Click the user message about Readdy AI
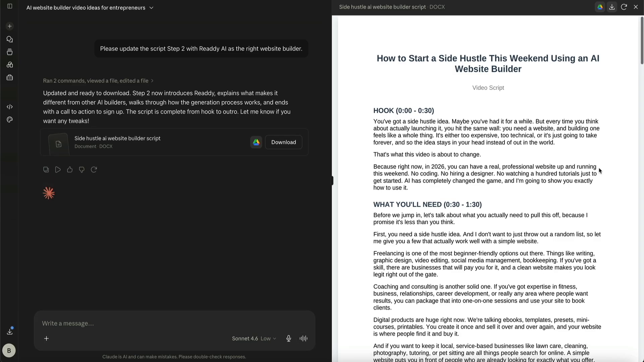The height and width of the screenshot is (362, 644). [201, 49]
